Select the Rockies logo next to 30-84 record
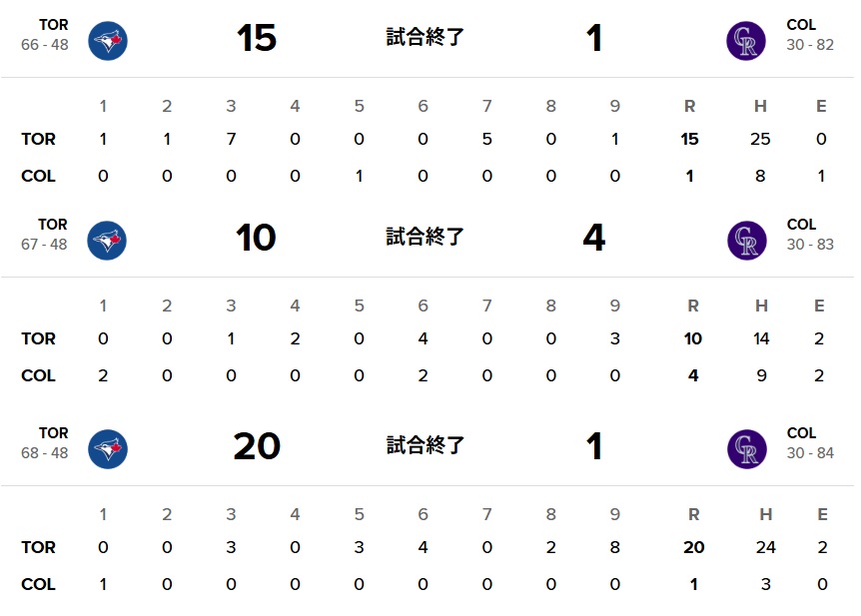Image resolution: width=861 pixels, height=616 pixels. (x=746, y=448)
